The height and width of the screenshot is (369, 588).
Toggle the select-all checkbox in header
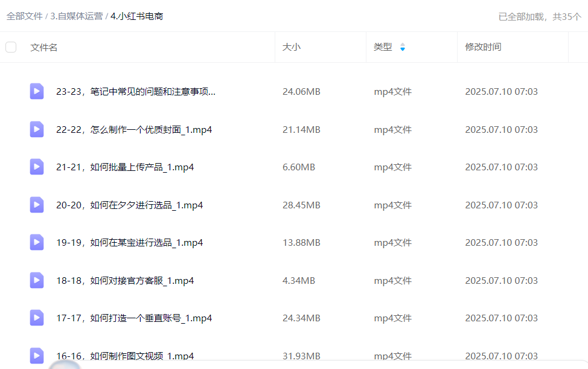11,47
